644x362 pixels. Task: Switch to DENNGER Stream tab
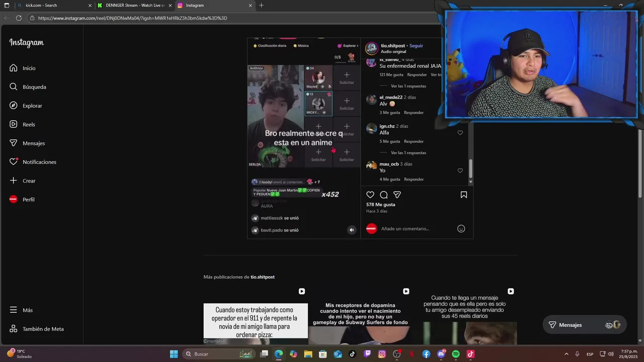[134, 6]
